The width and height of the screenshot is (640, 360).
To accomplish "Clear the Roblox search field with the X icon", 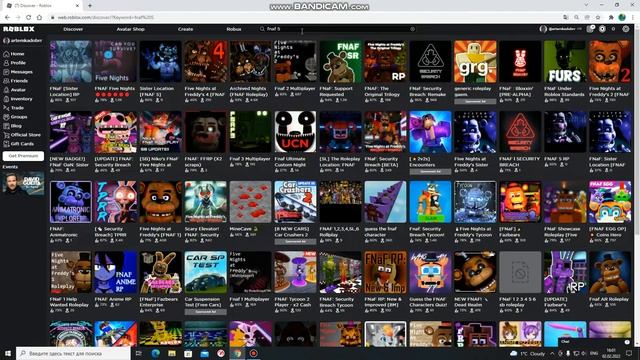I will (x=413, y=29).
